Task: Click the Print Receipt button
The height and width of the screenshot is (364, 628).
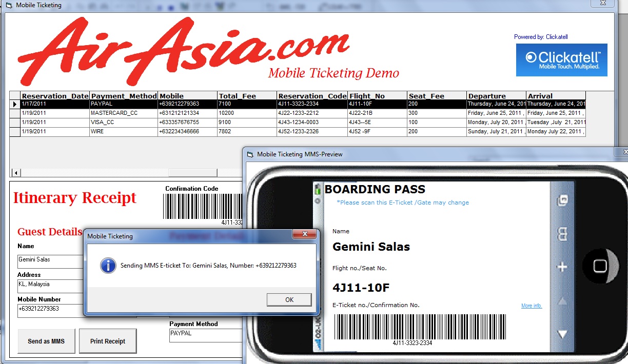Action: 108,341
